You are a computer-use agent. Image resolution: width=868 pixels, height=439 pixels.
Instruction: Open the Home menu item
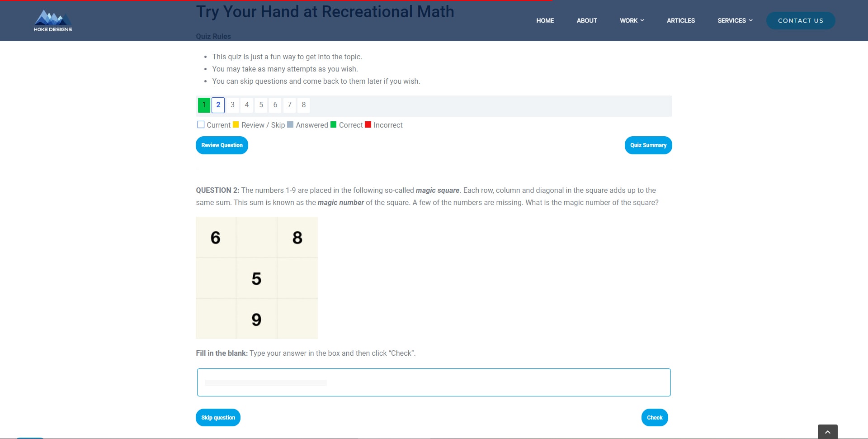pyautogui.click(x=545, y=20)
